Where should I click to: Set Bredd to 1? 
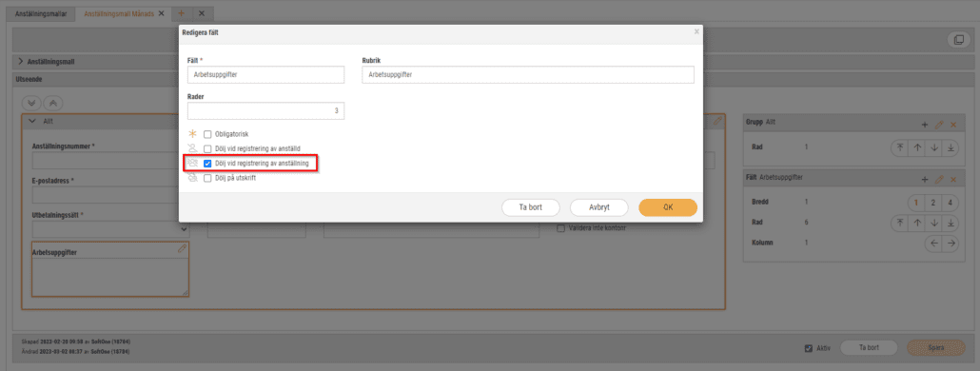916,203
